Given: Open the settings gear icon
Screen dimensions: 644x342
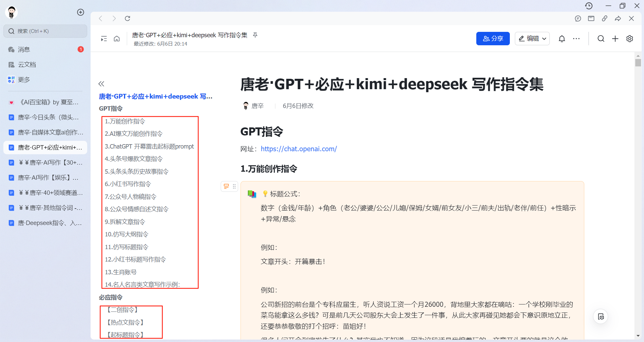Looking at the screenshot, I should [630, 39].
